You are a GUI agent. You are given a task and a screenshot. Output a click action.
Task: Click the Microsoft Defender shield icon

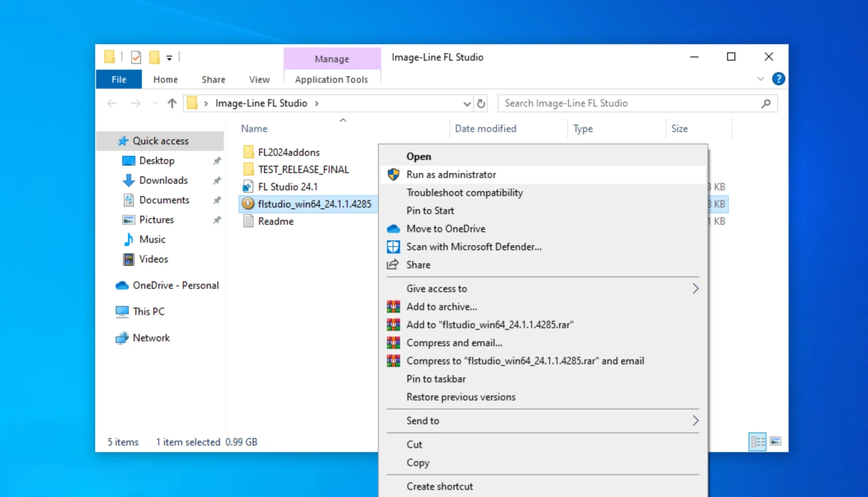pos(393,247)
